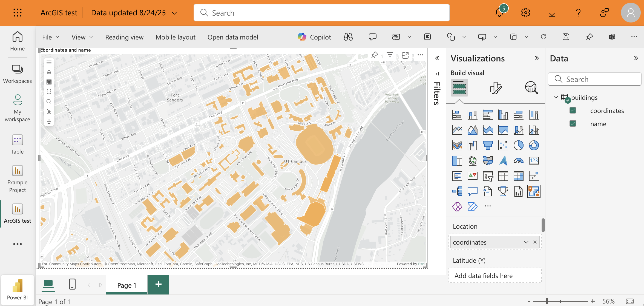Switch to the analytics tab

(x=531, y=88)
